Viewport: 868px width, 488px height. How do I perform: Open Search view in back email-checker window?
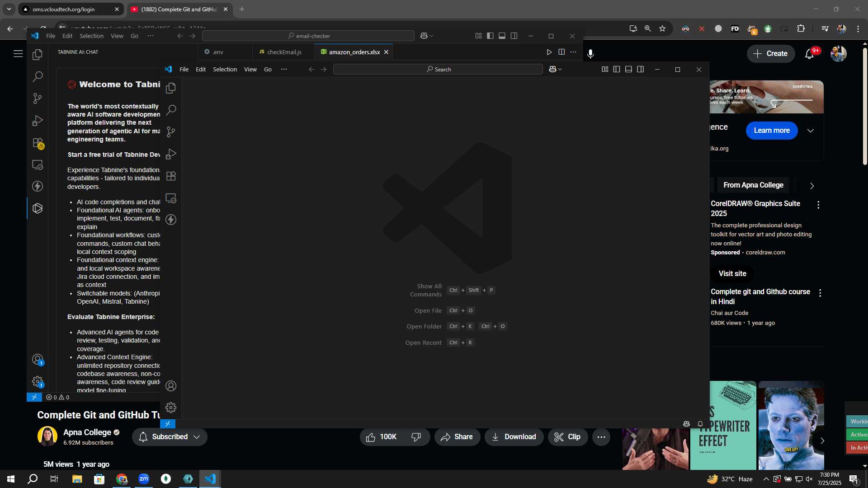pyautogui.click(x=38, y=76)
